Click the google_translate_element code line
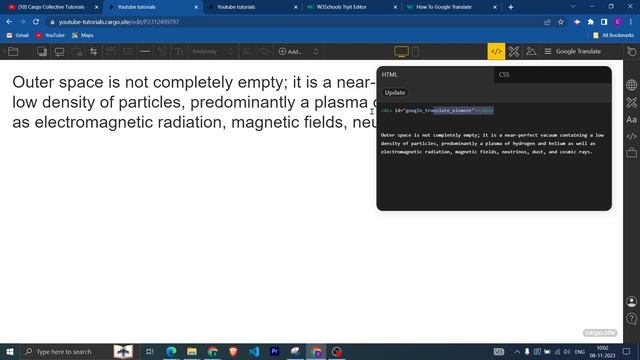640x360 pixels. click(437, 110)
